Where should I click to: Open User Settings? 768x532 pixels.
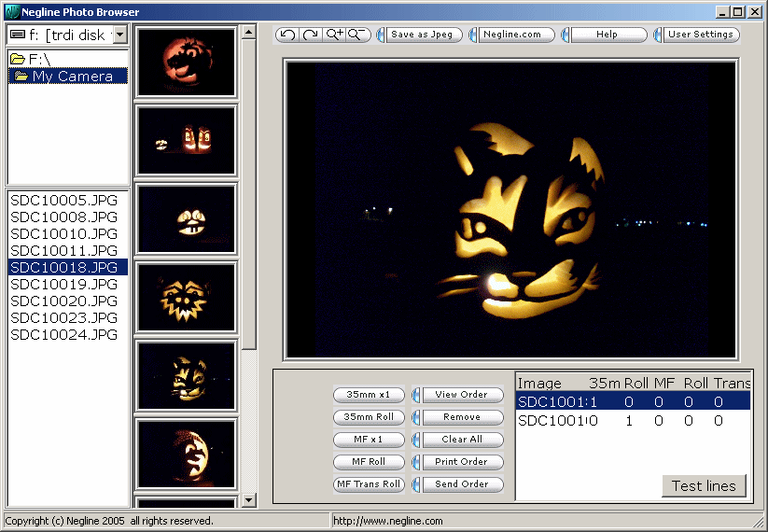point(700,35)
